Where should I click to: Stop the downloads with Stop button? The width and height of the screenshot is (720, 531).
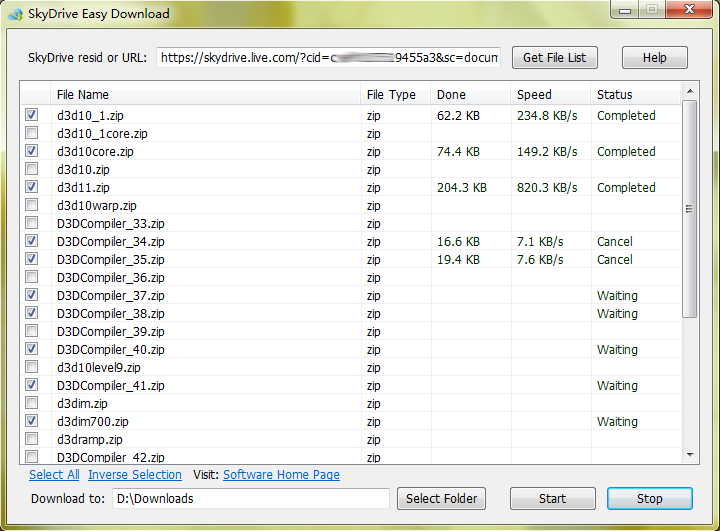point(650,498)
